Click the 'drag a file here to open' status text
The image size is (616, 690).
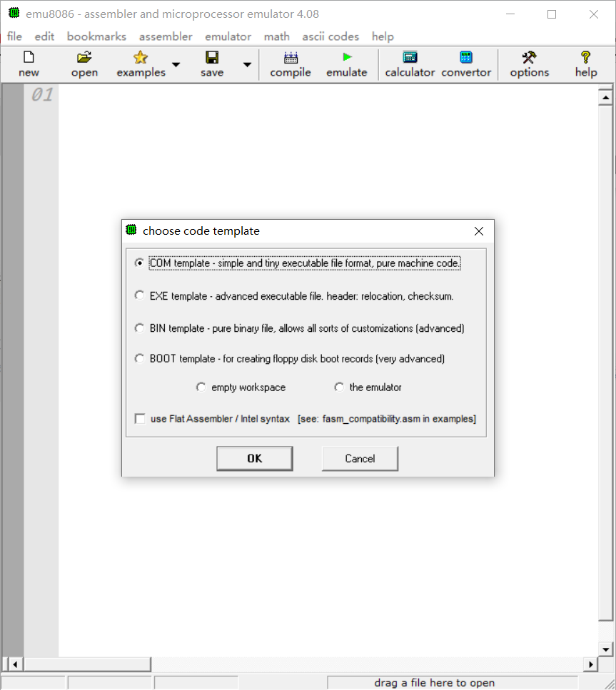tap(435, 683)
